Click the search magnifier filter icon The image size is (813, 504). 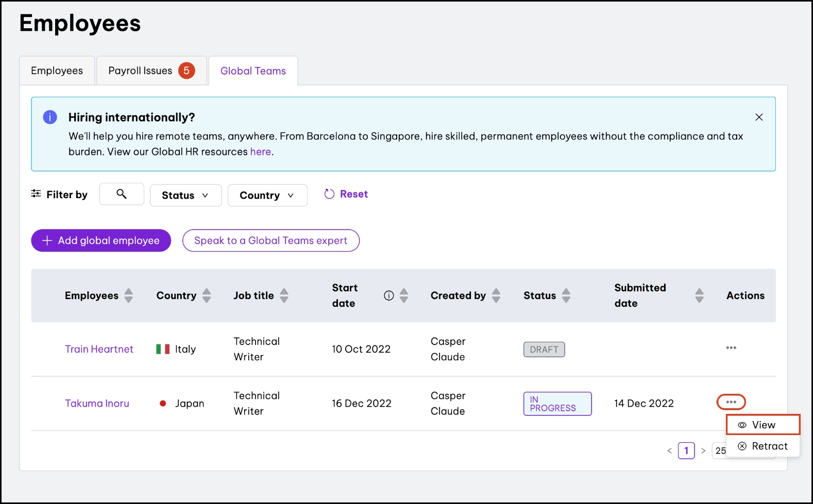click(122, 194)
